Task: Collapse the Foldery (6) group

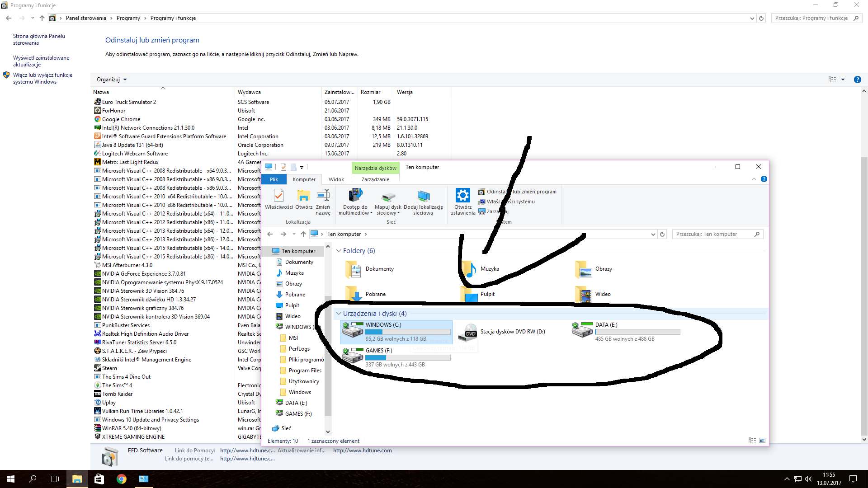Action: pos(339,251)
